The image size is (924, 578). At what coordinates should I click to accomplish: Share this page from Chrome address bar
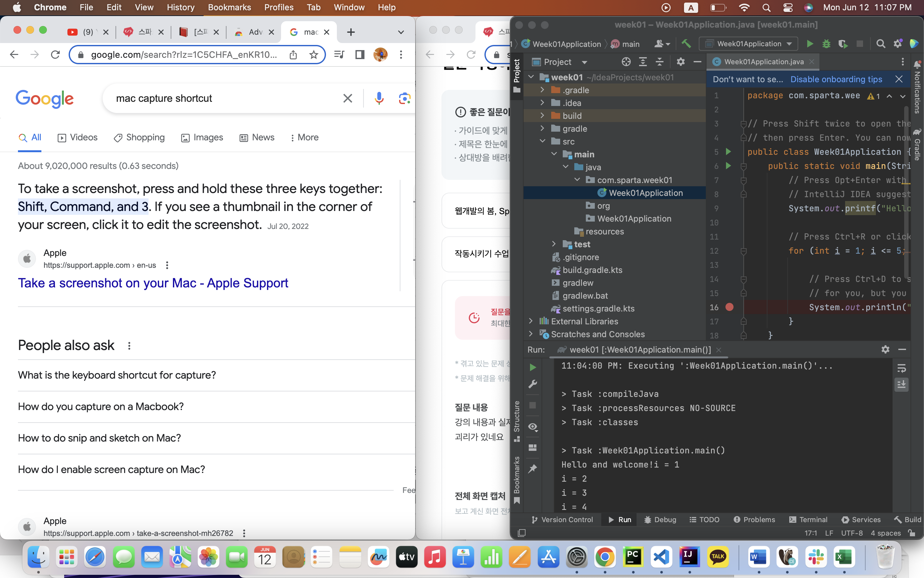click(x=293, y=55)
